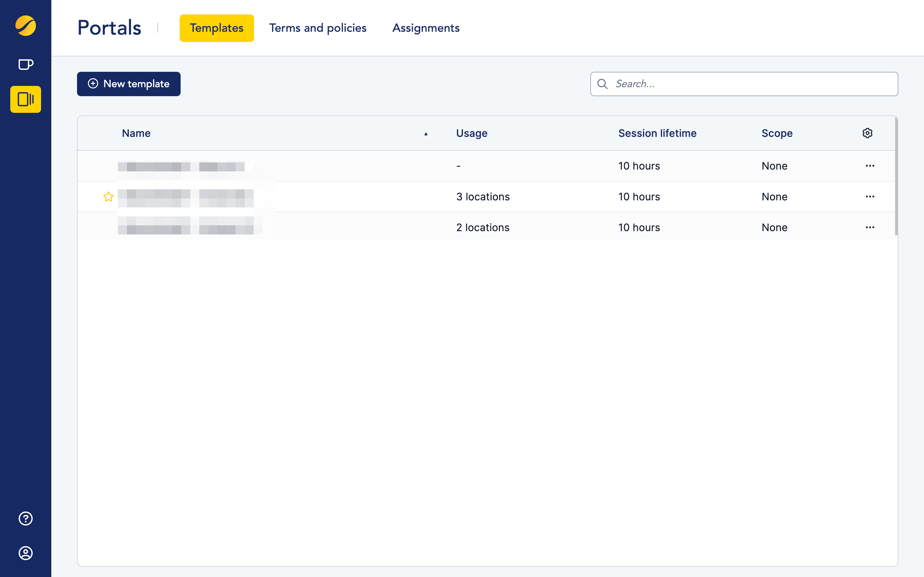Open table column settings gear
924x577 pixels.
point(867,133)
